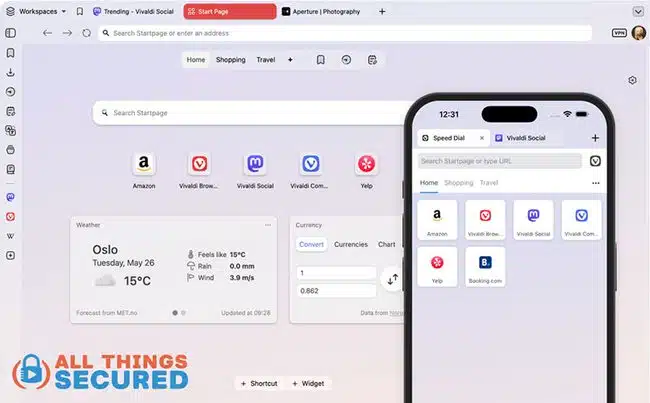This screenshot has width=650, height=403.
Task: Open Downloads panel in sidebar
Action: click(10, 72)
